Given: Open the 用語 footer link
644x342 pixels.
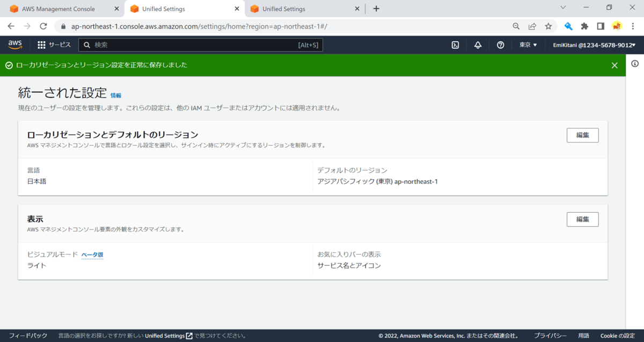Looking at the screenshot, I should [583, 336].
